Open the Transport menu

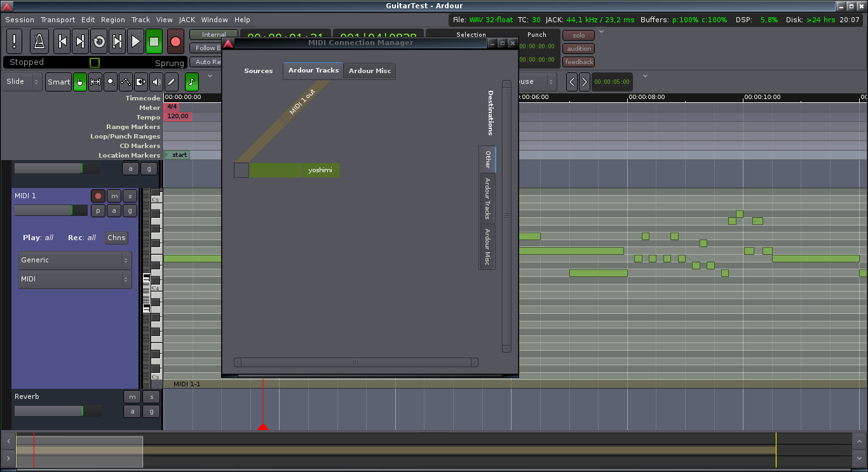coord(58,20)
